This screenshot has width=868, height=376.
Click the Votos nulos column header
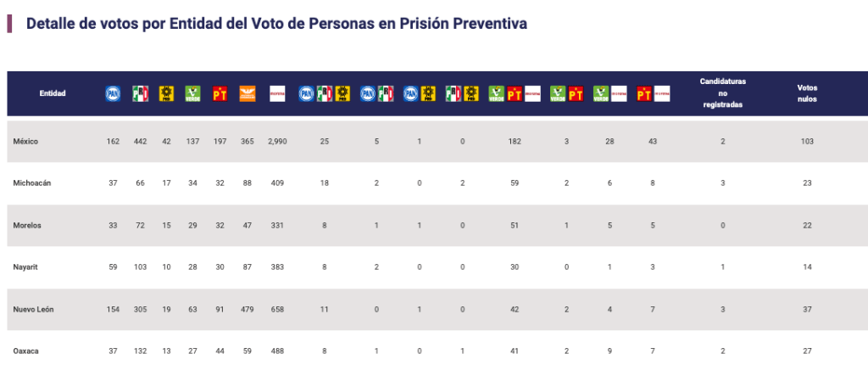[807, 93]
